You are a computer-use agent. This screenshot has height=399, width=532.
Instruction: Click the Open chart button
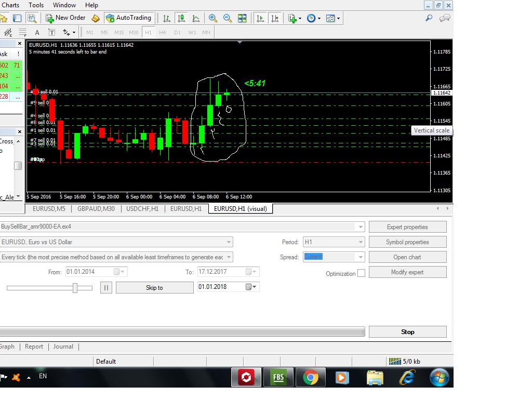point(407,257)
